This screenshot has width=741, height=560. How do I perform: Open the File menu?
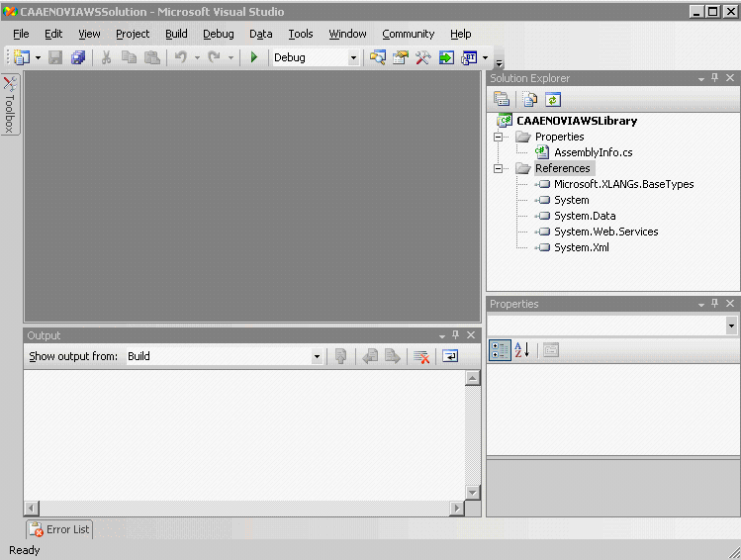(x=21, y=34)
